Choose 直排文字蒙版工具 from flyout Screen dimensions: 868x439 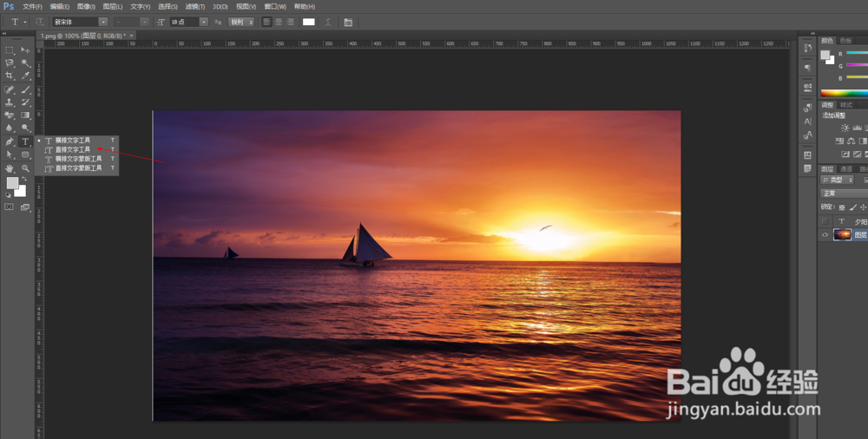77,167
